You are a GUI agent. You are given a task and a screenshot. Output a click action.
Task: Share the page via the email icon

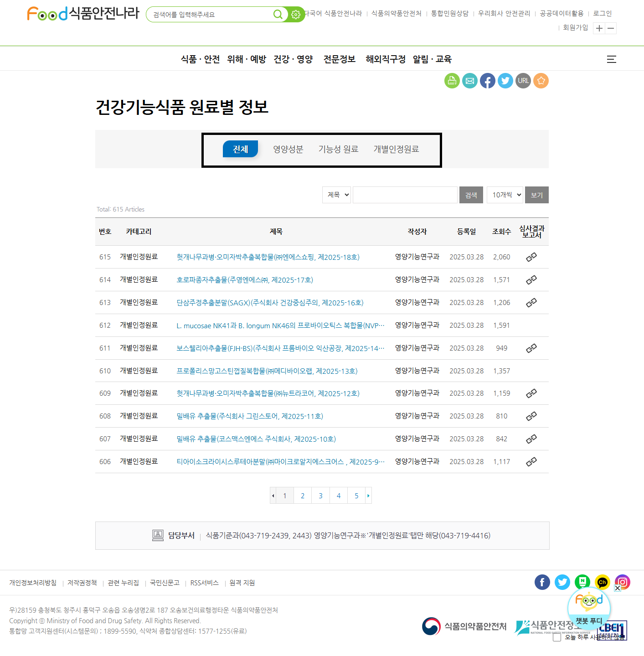pyautogui.click(x=469, y=81)
